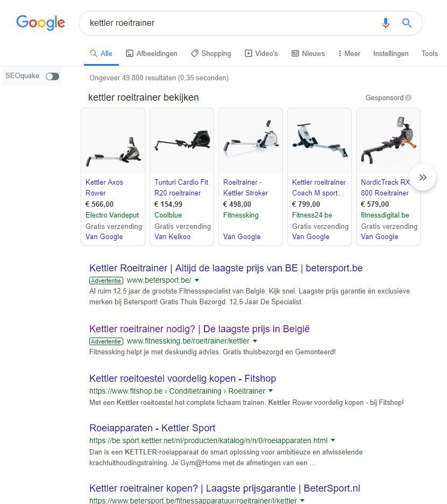Show more sponsored products with double-arrow button
The image size is (447, 504).
click(423, 177)
